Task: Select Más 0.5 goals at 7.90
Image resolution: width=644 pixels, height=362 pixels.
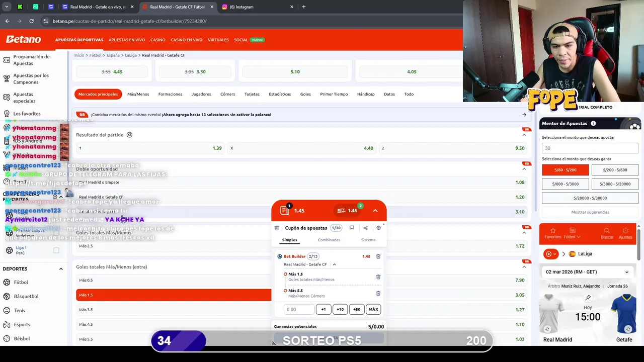Action: 302,281
